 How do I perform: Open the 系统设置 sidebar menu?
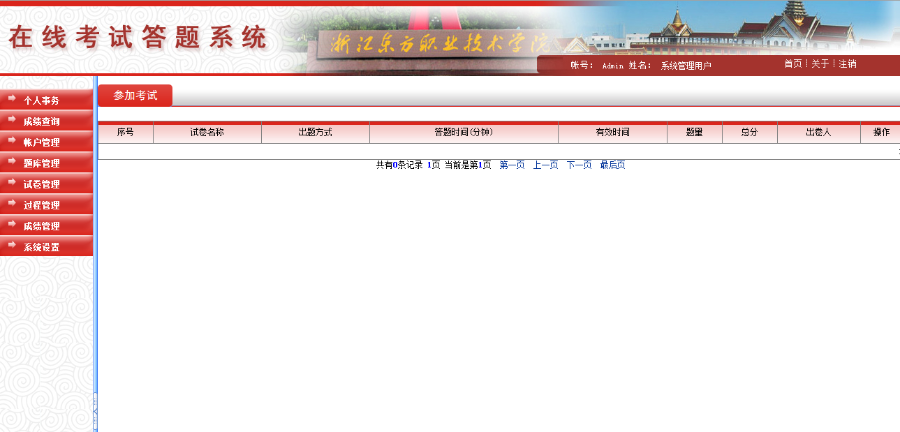[46, 247]
